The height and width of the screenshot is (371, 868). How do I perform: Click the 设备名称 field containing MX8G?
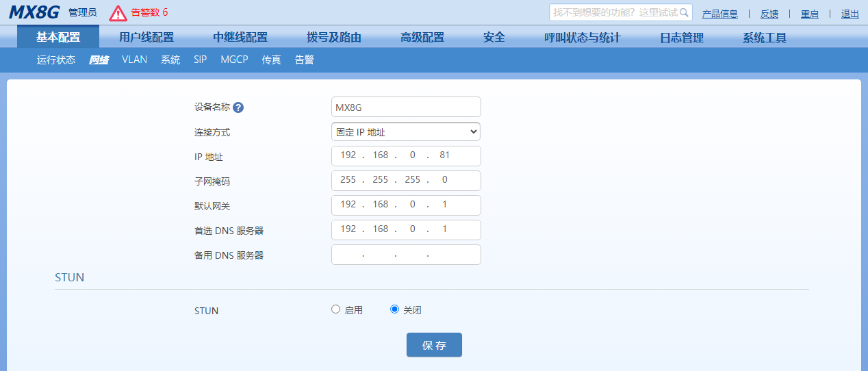(406, 107)
